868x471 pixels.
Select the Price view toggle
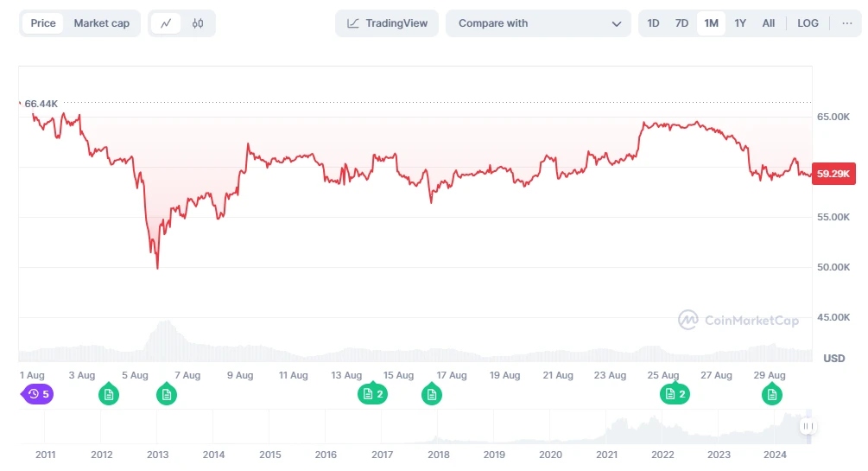click(43, 23)
